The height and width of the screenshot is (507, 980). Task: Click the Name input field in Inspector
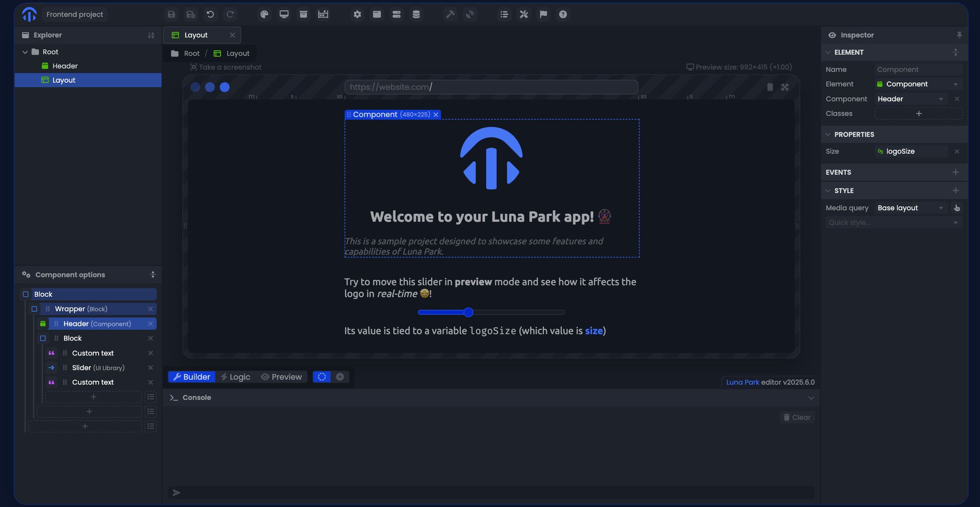(x=918, y=69)
